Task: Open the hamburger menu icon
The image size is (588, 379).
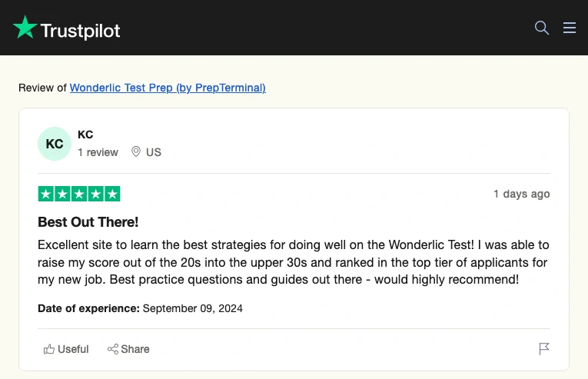Action: 570,28
